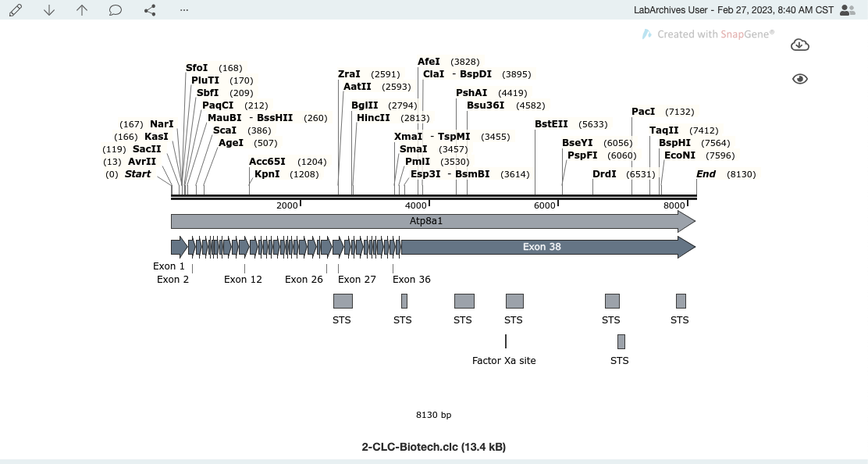Select the pencil edit tool
The image size is (868, 464).
(x=15, y=10)
